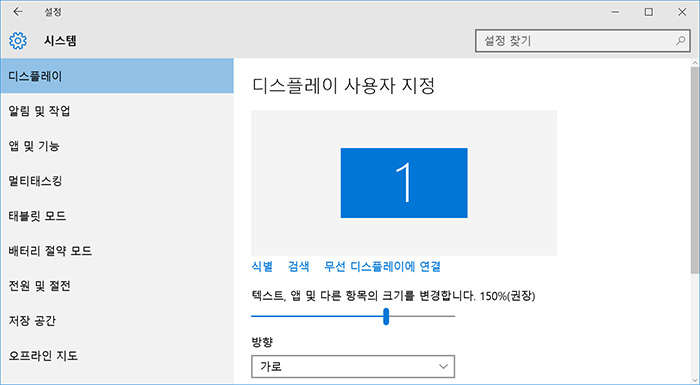The width and height of the screenshot is (700, 385).
Task: Open the 방향 dropdown showing 가로
Action: [353, 367]
